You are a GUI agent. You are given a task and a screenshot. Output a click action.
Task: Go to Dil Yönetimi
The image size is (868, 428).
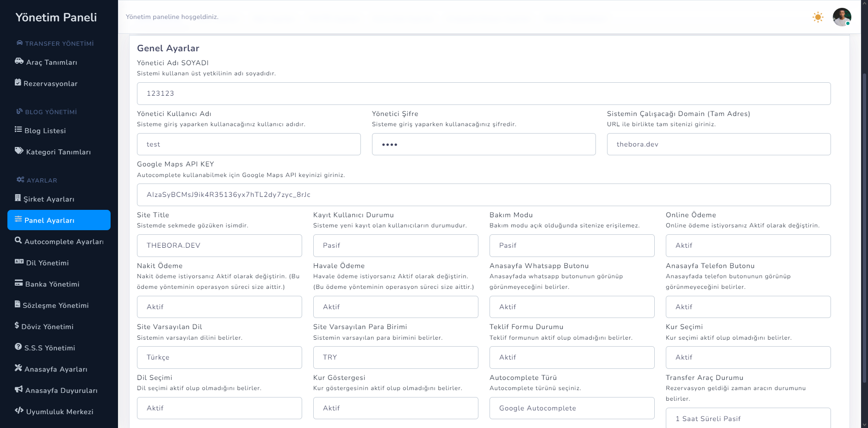pos(59,263)
